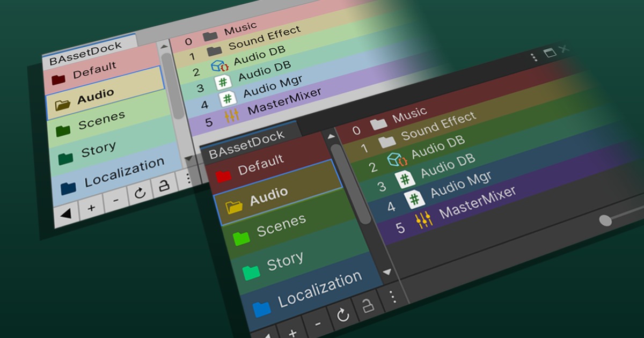Viewport: 644px width, 338px height.
Task: Click the refresh icon in the dark window toolbar
Action: (343, 314)
